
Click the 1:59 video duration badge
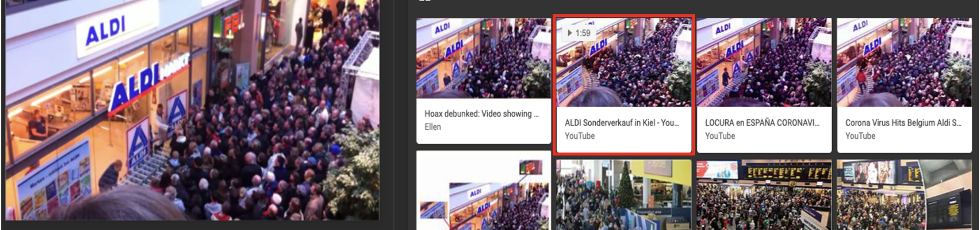click(579, 33)
